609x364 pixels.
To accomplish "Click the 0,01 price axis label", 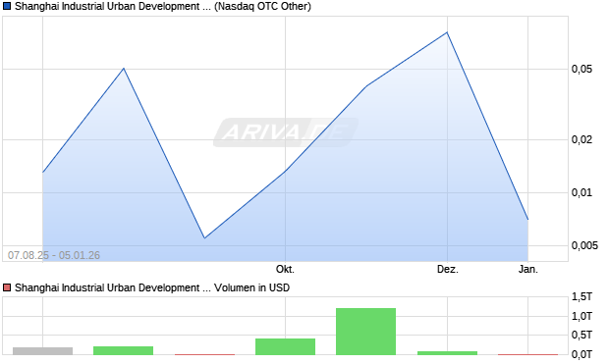I will (x=581, y=192).
